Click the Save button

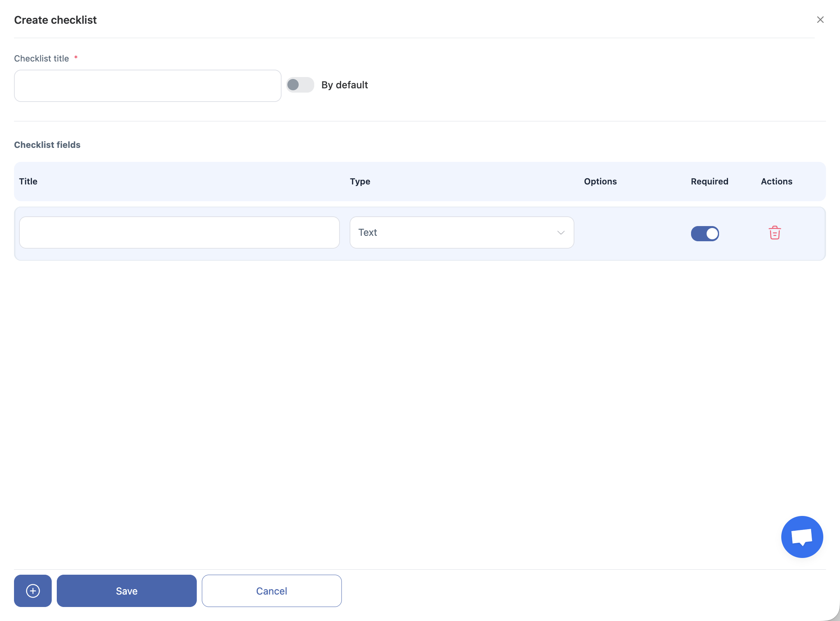point(127,591)
